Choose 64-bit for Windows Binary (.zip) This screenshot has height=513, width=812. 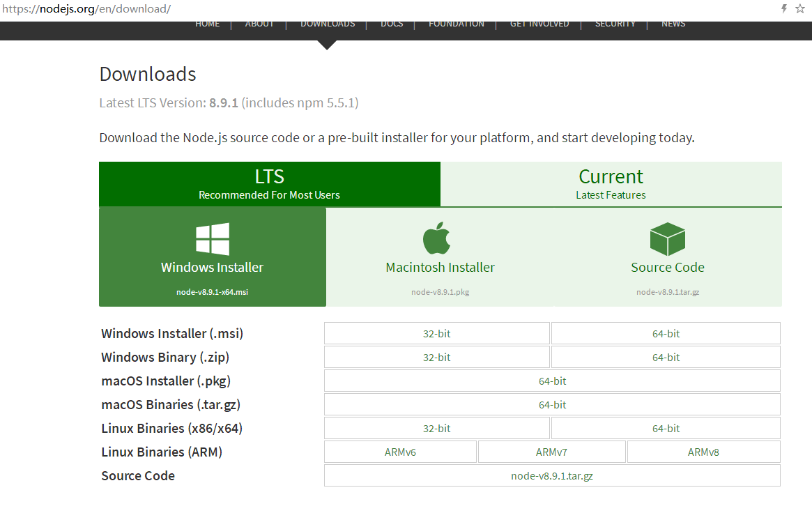pyautogui.click(x=666, y=357)
